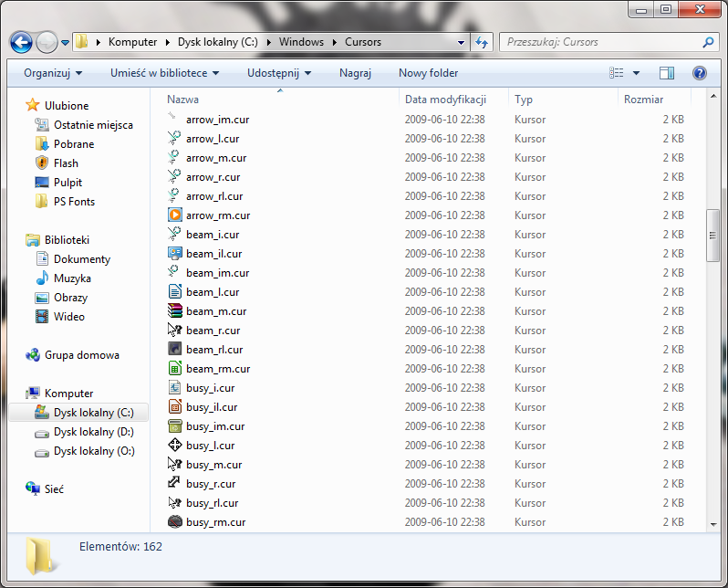Toggle the preview pane button

(667, 73)
